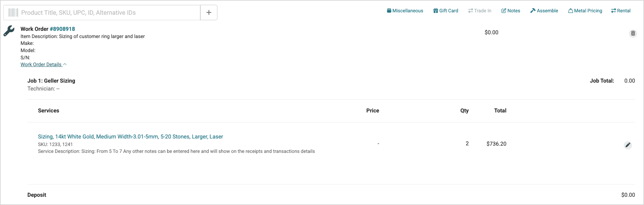Open the Sizing 14kt White Gold service link
Viewport: 644px width, 205px height.
coord(130,136)
